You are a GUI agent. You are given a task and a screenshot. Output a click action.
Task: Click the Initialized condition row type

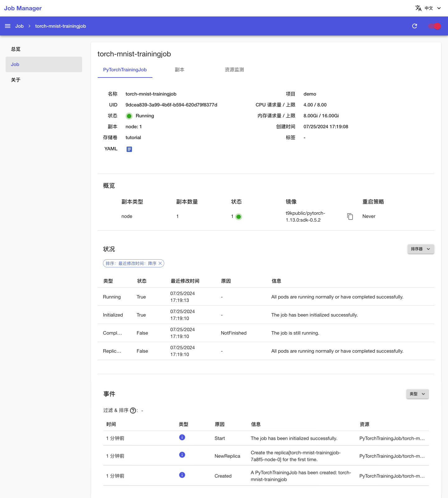pyautogui.click(x=113, y=315)
